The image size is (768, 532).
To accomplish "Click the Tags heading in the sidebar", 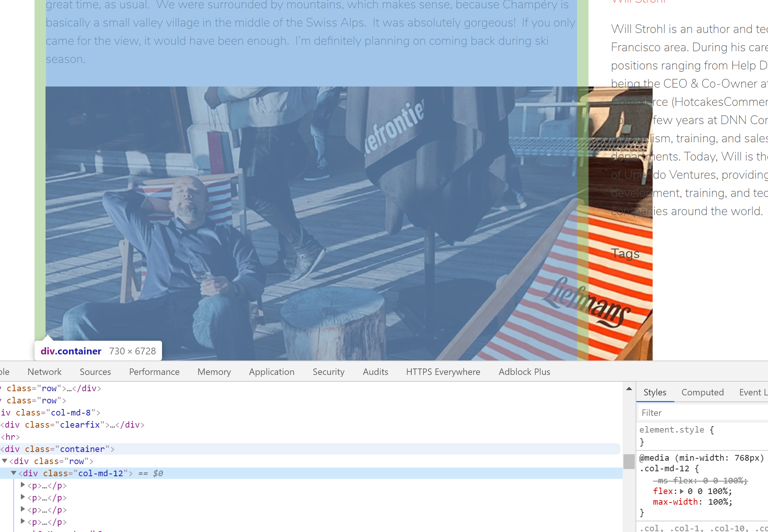I will (x=625, y=253).
